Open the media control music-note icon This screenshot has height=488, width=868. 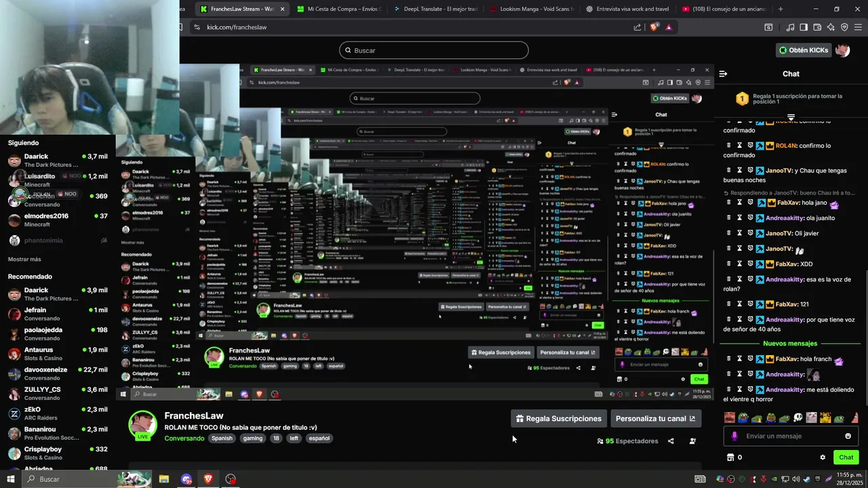[x=790, y=27]
